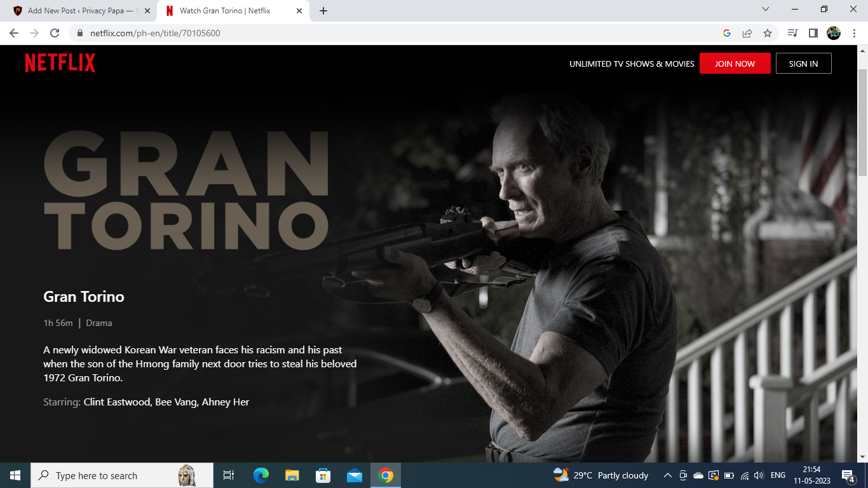Click the Google icon in address bar
868x488 pixels.
pyautogui.click(x=727, y=33)
